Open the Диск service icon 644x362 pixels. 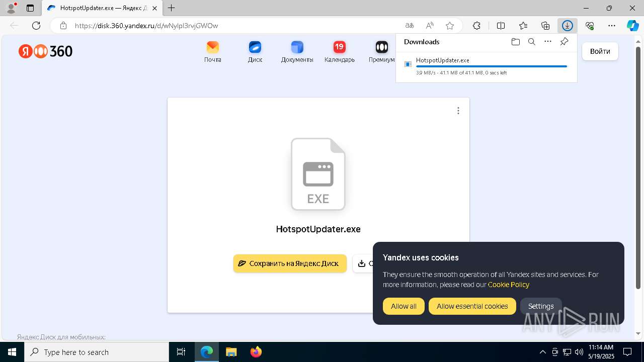[255, 52]
